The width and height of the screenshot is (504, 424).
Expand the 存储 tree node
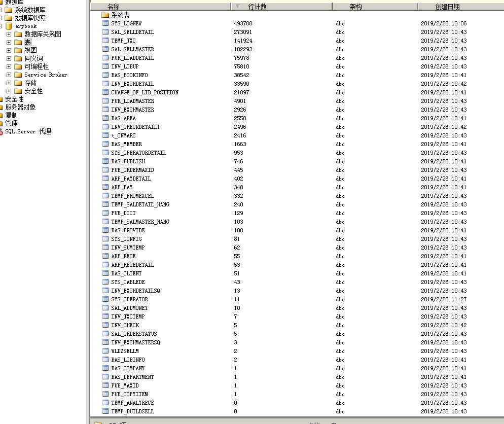click(x=9, y=83)
